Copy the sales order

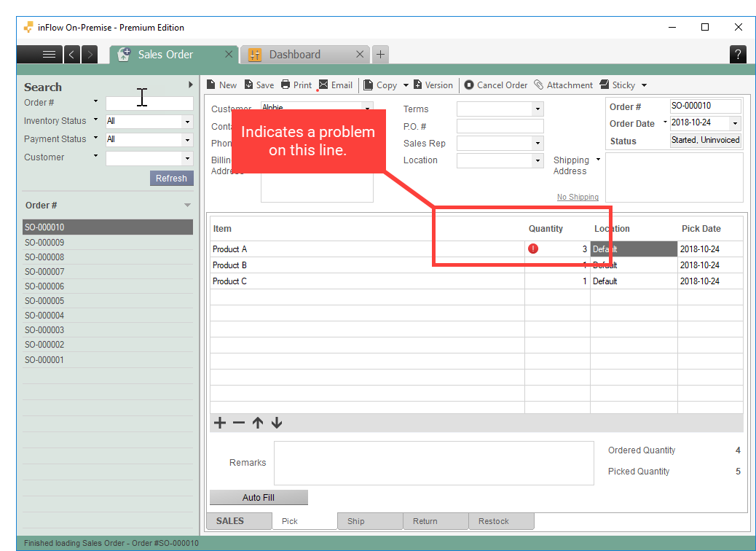[380, 85]
